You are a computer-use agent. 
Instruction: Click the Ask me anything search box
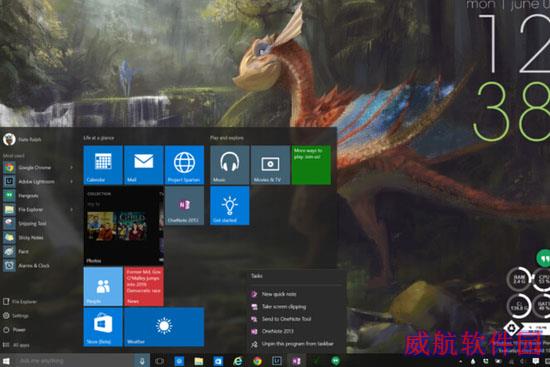[x=76, y=361]
